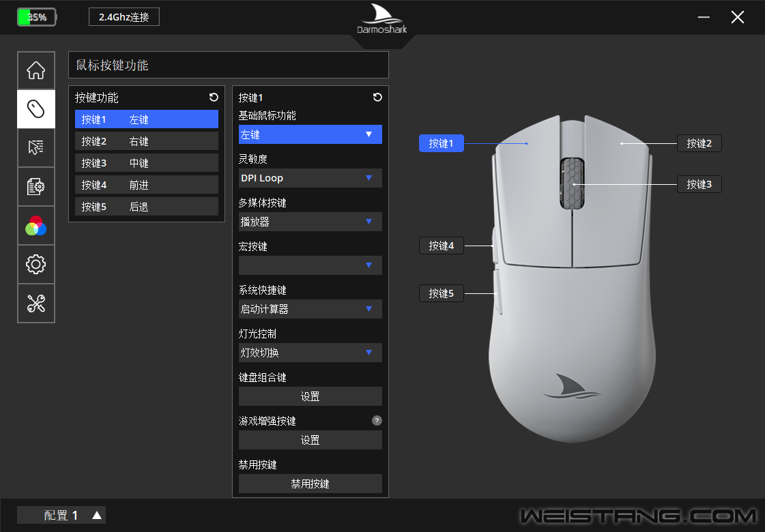Minimize the Darmoshark window

click(704, 17)
